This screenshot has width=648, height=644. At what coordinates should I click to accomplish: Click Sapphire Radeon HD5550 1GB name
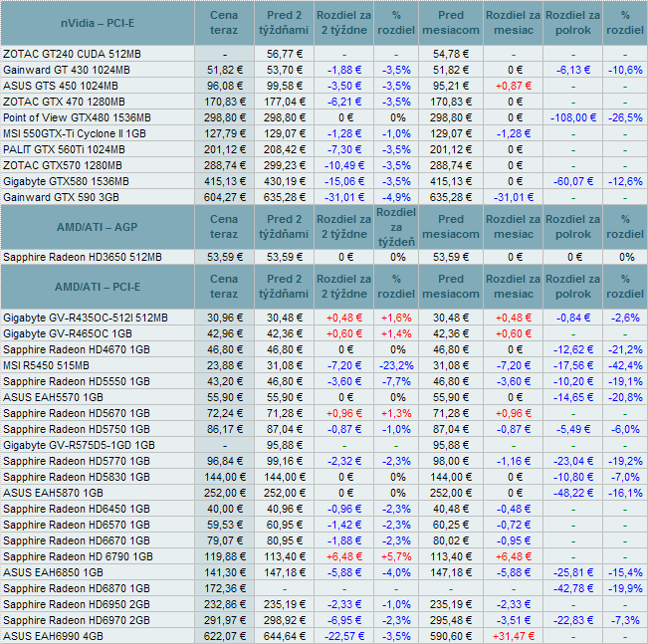coord(77,381)
